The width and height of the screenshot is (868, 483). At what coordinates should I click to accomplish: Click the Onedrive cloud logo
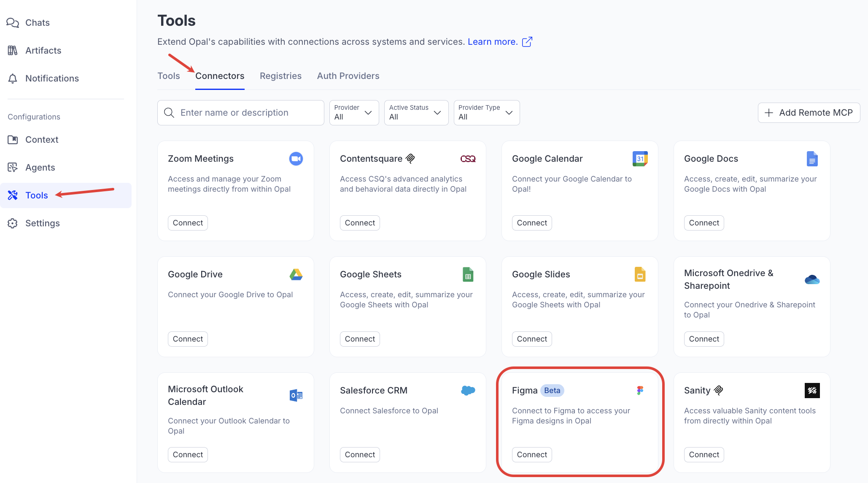pyautogui.click(x=812, y=279)
